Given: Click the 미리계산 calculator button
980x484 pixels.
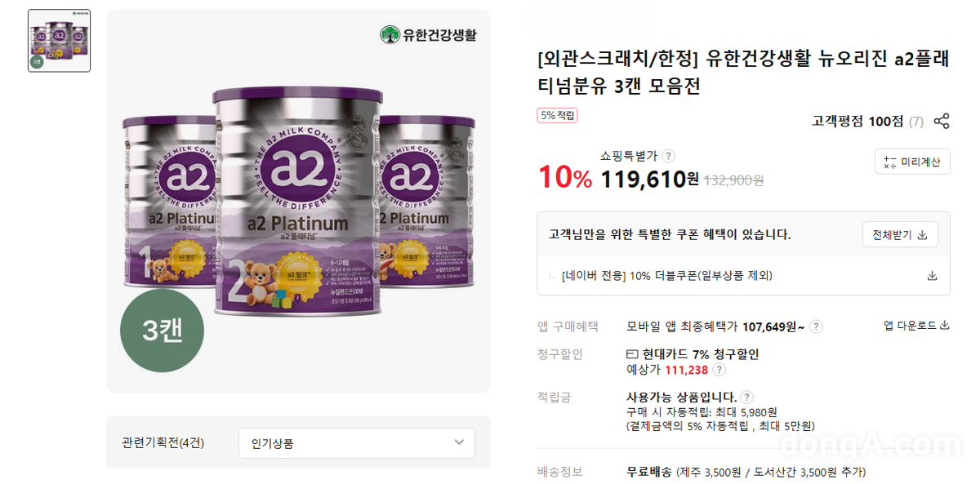Looking at the screenshot, I should pos(912,162).
